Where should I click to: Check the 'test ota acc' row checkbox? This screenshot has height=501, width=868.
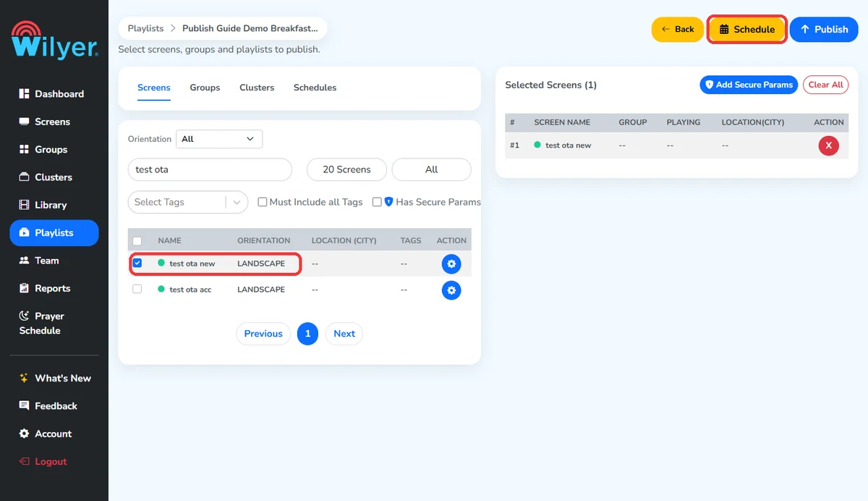(137, 289)
